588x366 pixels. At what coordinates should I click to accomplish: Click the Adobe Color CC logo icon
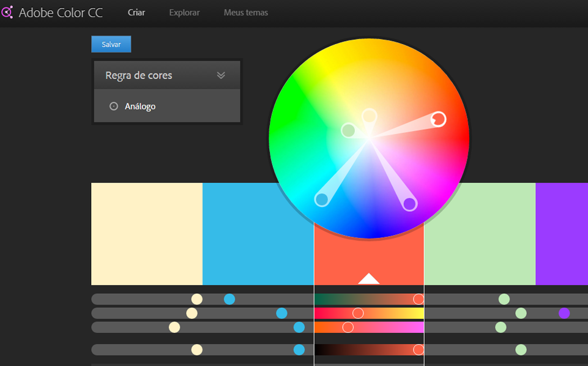[x=7, y=12]
